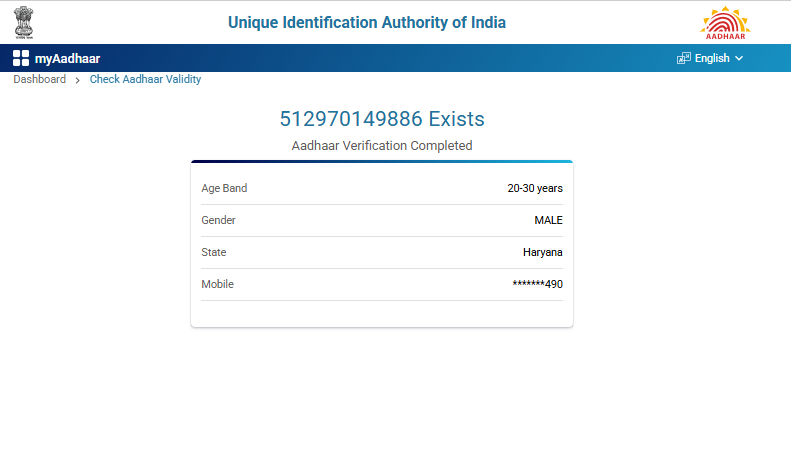Open the English language dropdown
791x449 pixels.
[712, 58]
